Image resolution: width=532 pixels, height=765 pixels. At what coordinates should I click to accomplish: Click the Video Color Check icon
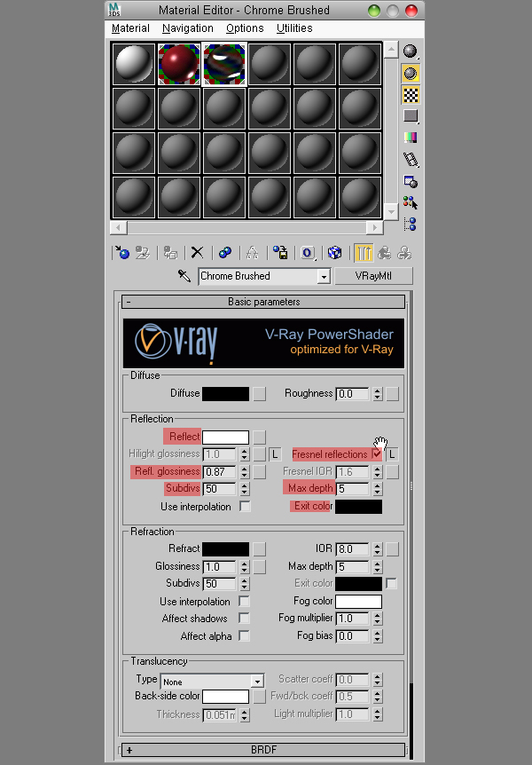[411, 138]
